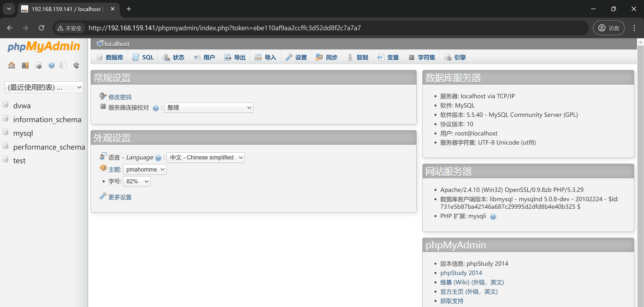Viewport: 644px width, 307px height.
Task: Click the 修改密码 change password link
Action: [x=120, y=97]
